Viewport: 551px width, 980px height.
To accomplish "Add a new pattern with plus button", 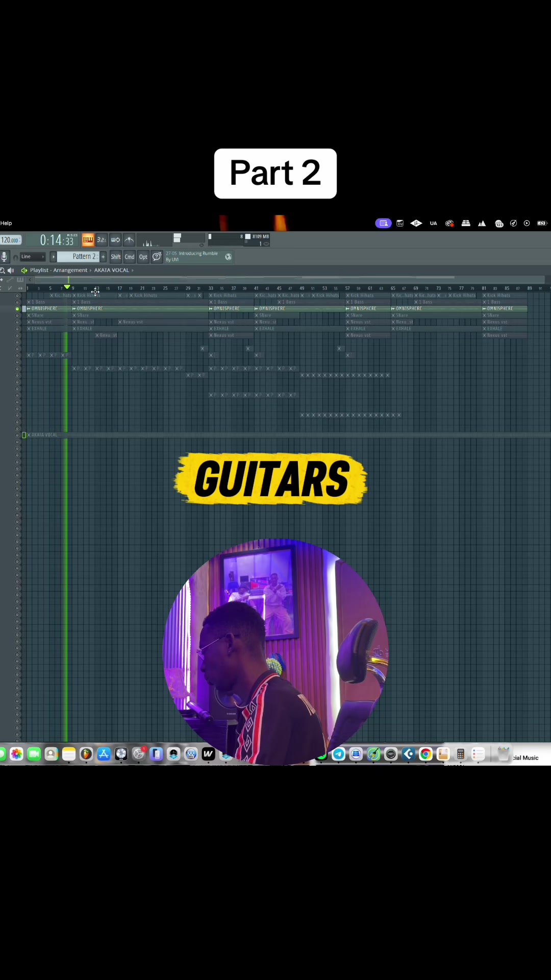I will (103, 257).
